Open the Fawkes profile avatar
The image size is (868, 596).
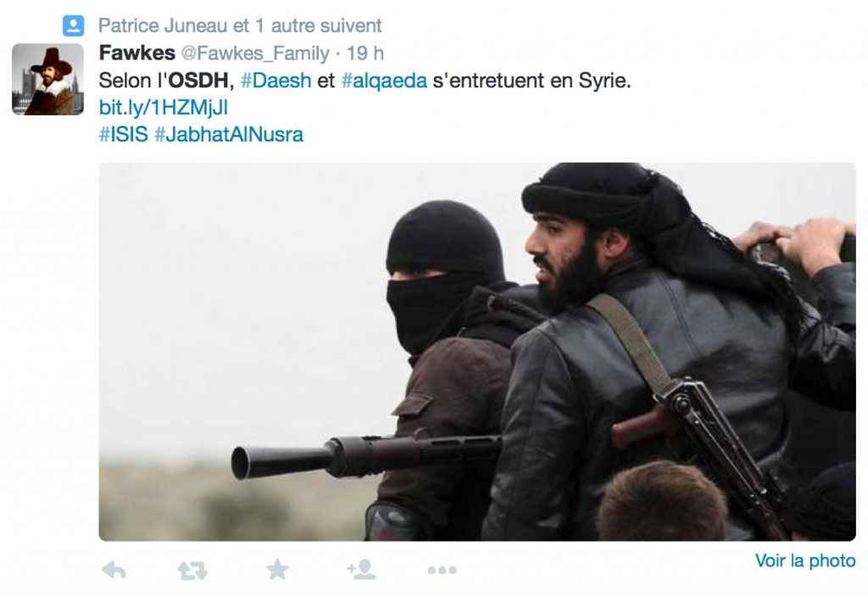(48, 79)
